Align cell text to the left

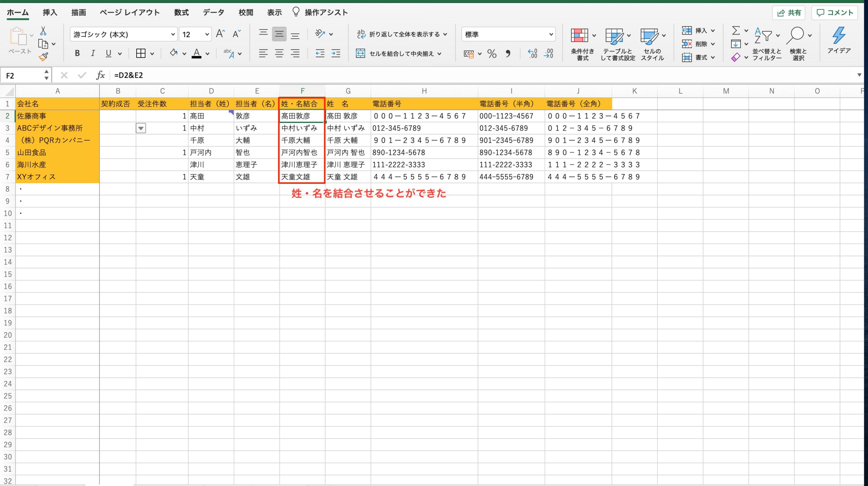tap(263, 53)
